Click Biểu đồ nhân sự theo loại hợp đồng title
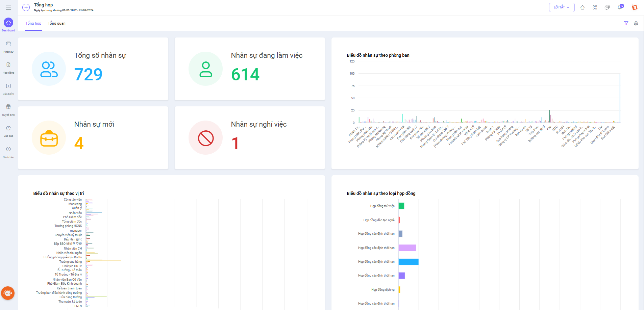Viewport: 644px width, 310px height. [x=381, y=193]
